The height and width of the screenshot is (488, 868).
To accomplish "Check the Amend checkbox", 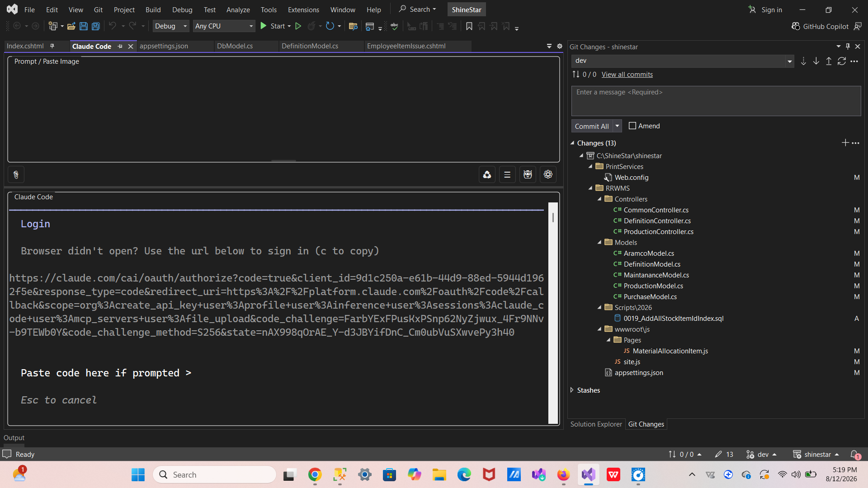I will pyautogui.click(x=632, y=126).
